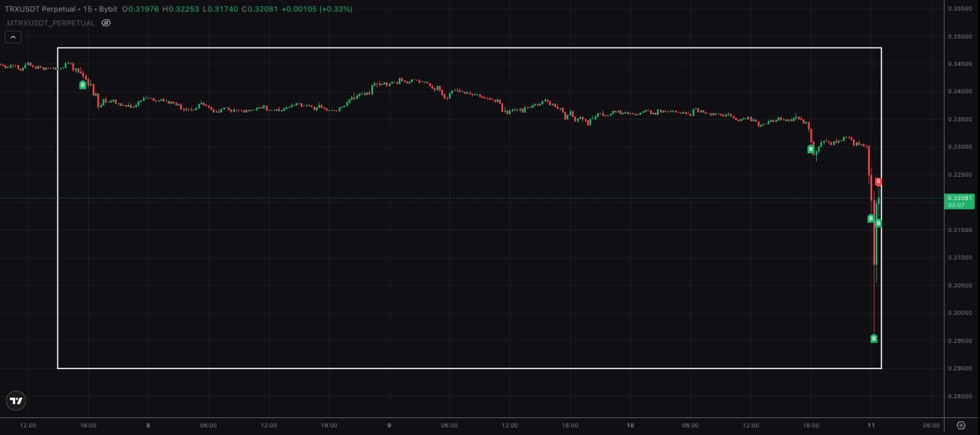
Task: Collapse the indicator legend with chevron button
Action: (x=13, y=37)
